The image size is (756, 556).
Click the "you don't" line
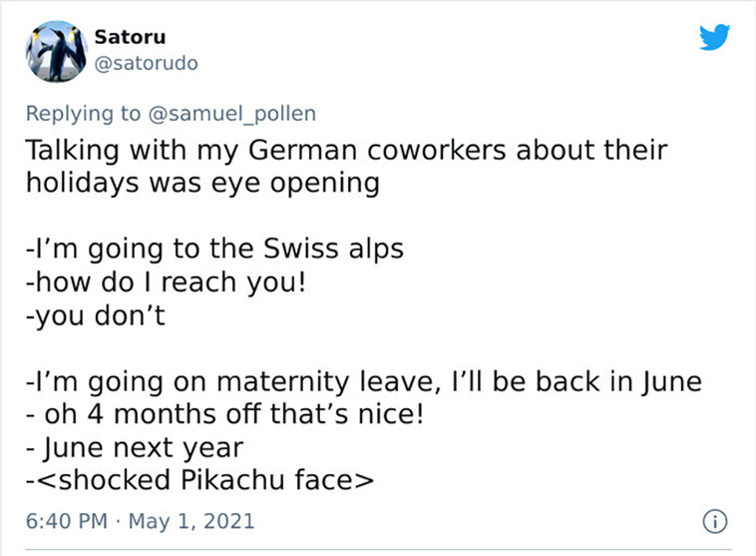pos(96,315)
